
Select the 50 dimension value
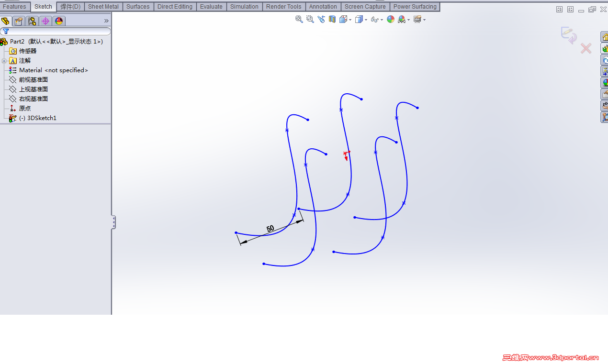click(x=270, y=229)
